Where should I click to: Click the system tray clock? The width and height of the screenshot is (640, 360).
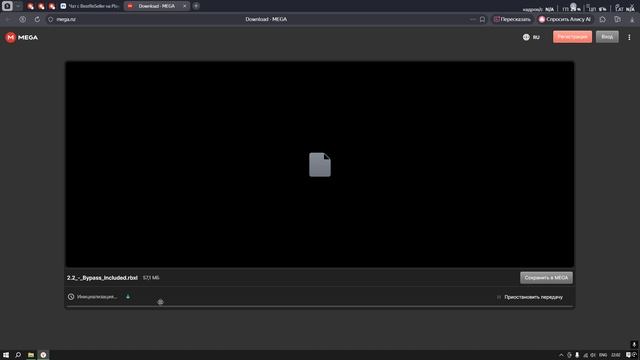click(x=616, y=355)
